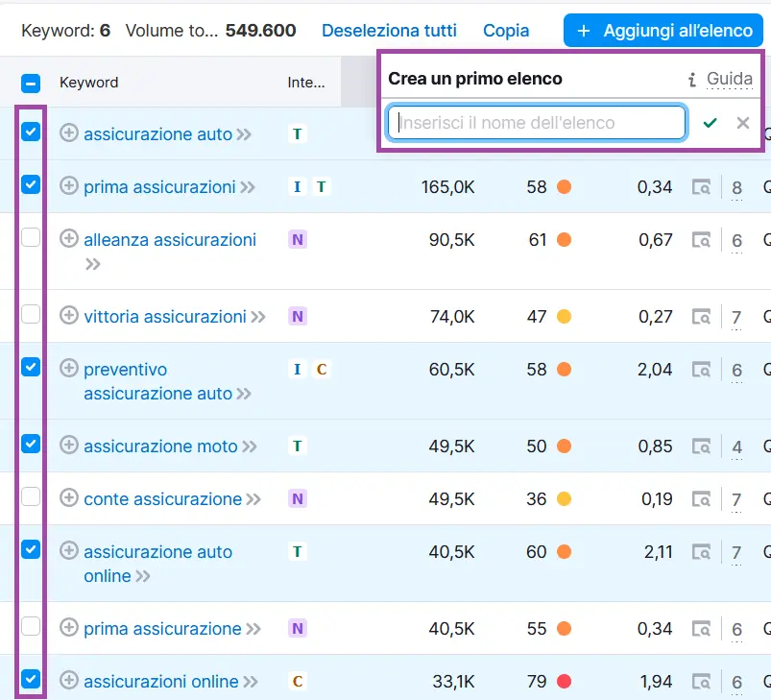Toggle the select-all checkbox in table header

(x=31, y=84)
